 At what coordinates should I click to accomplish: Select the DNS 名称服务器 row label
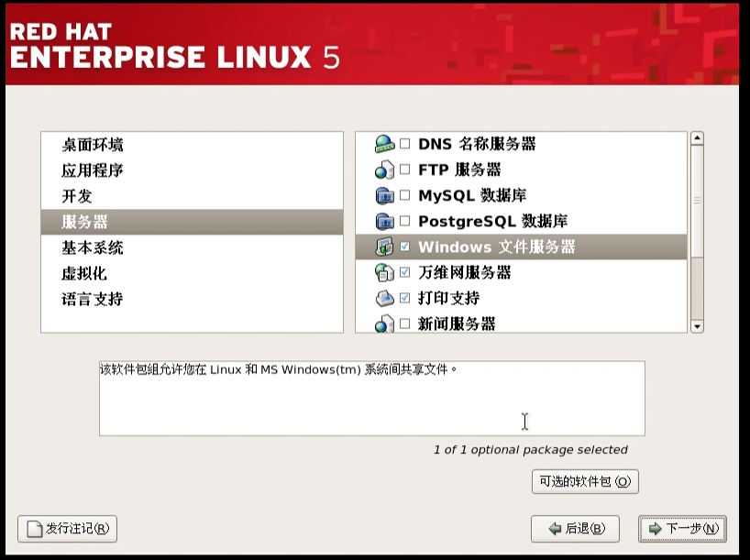[477, 144]
